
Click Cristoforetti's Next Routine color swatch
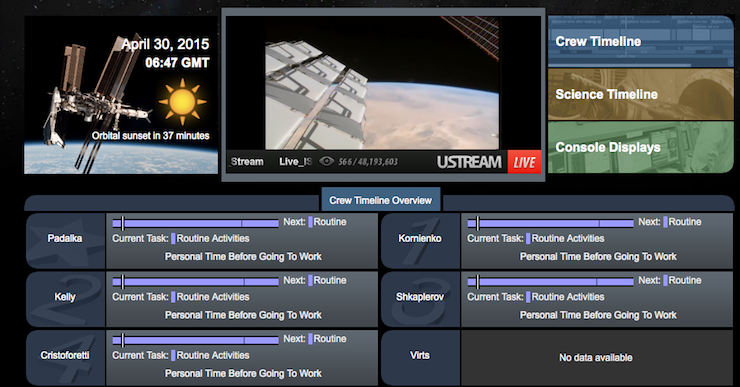(x=310, y=339)
